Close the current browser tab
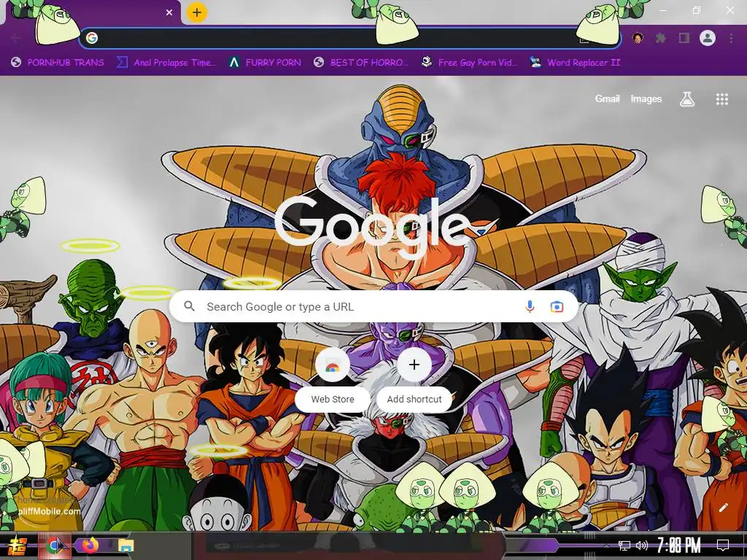Image resolution: width=747 pixels, height=560 pixels. [x=169, y=12]
